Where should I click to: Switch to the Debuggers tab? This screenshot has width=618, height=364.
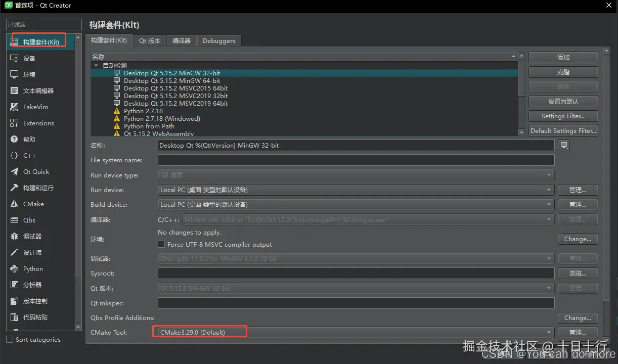click(x=219, y=41)
